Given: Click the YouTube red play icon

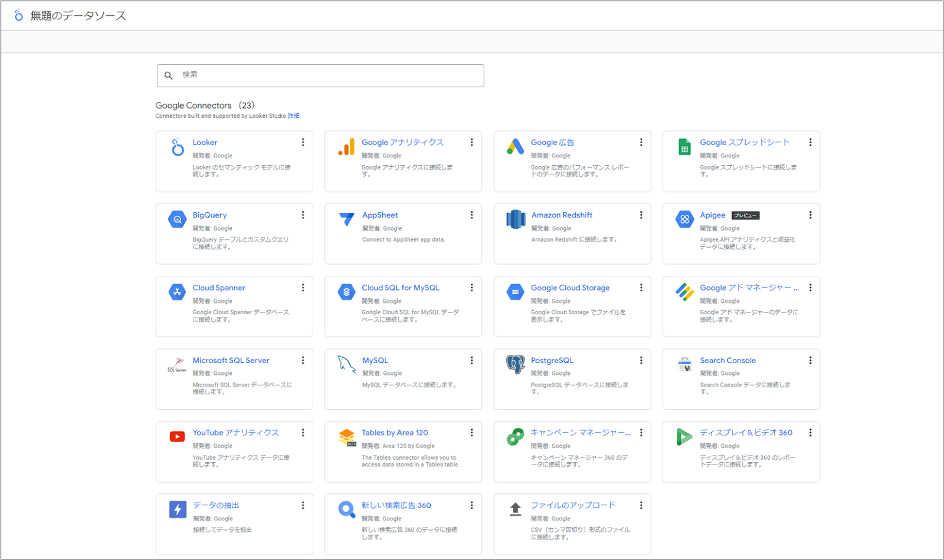Looking at the screenshot, I should [178, 437].
